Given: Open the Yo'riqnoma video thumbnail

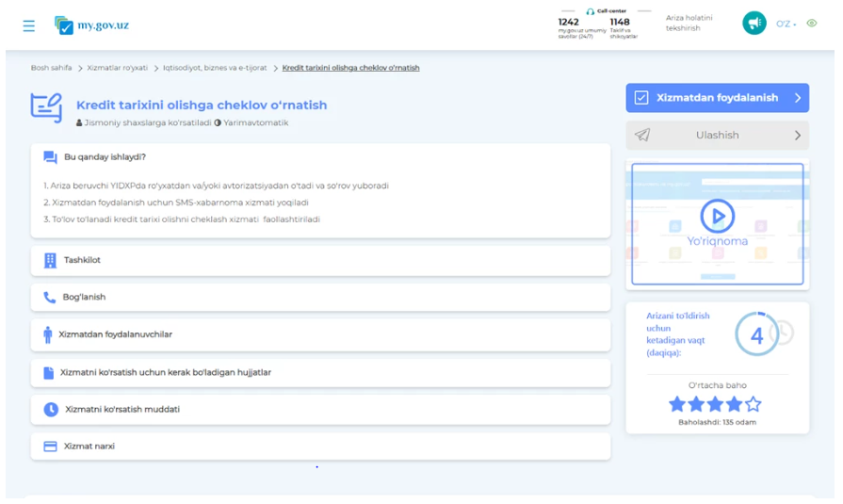Looking at the screenshot, I should coord(717,224).
